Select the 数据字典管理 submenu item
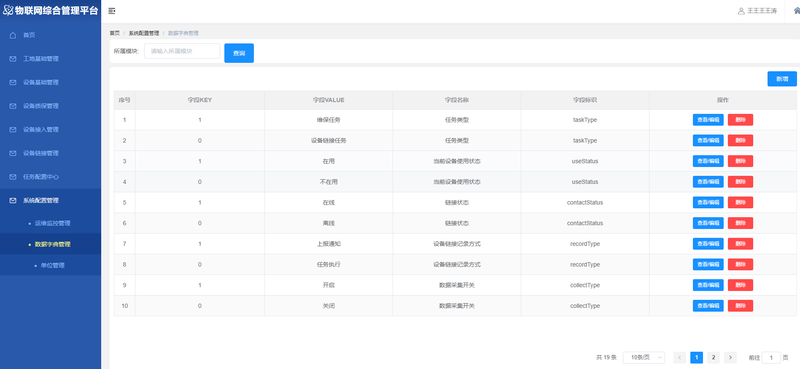Screen dimensions: 800x369 (x=51, y=244)
